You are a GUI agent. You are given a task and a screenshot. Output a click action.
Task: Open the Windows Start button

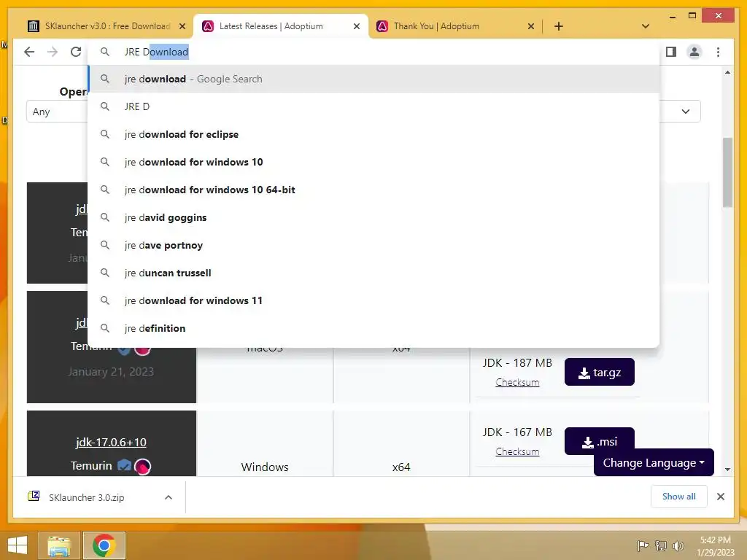pyautogui.click(x=18, y=545)
